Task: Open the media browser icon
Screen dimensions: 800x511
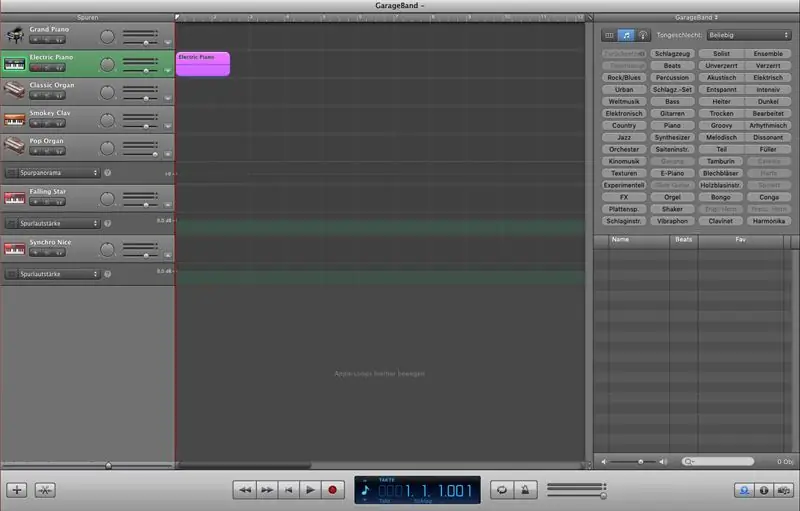Action: (784, 490)
